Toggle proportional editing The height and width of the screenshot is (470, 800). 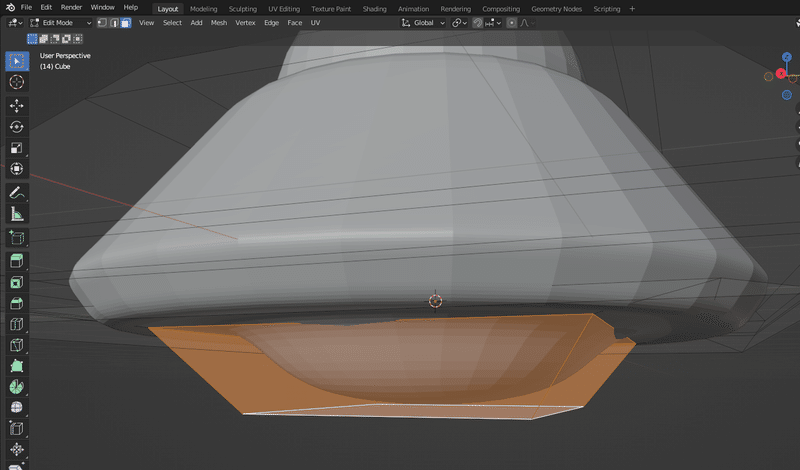tap(512, 22)
